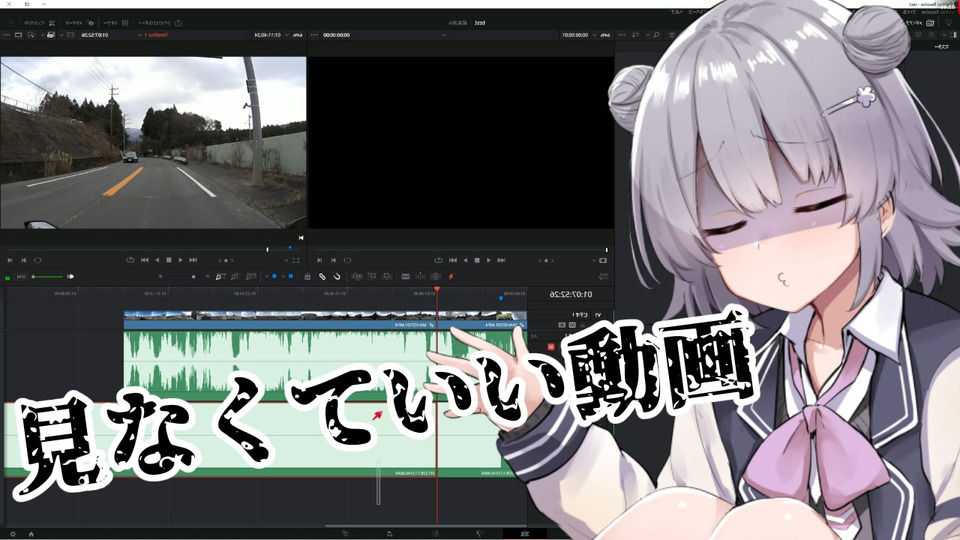The height and width of the screenshot is (540, 960).
Task: Click the blue flag icon in timeline toolbar
Action: pos(291,277)
